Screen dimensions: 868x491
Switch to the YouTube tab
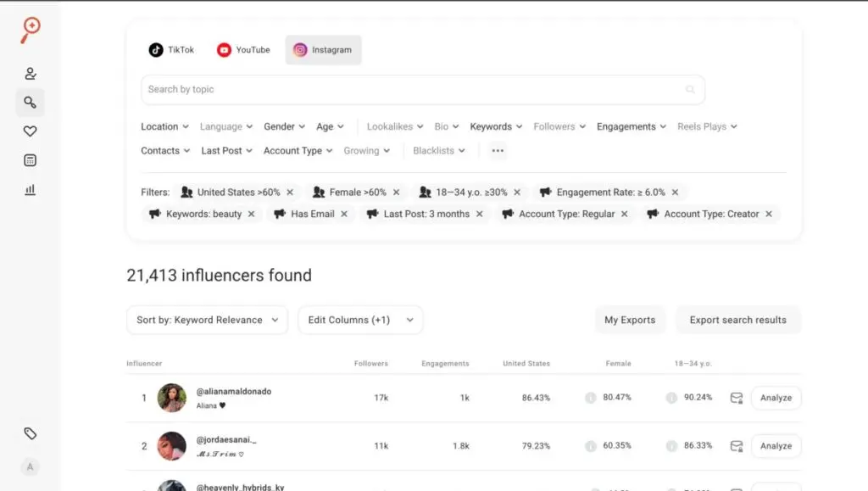click(243, 50)
